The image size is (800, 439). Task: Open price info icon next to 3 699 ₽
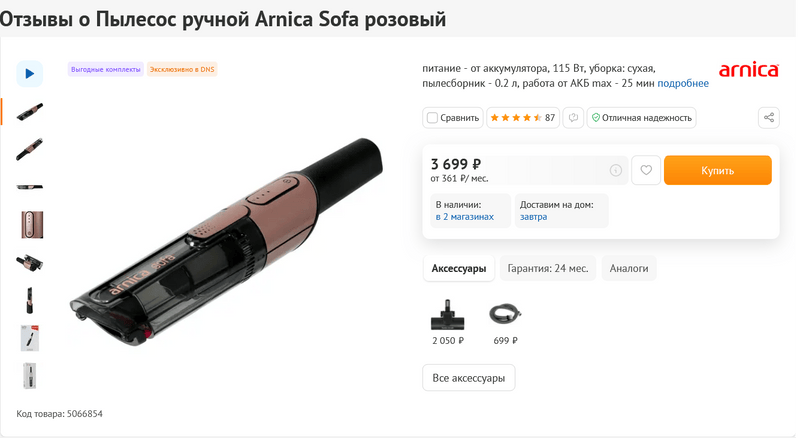click(616, 170)
